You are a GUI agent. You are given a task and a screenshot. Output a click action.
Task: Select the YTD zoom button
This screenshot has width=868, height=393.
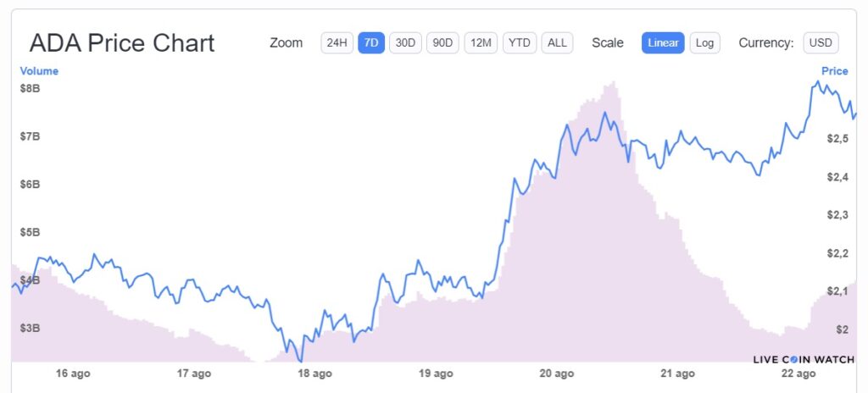tap(520, 42)
